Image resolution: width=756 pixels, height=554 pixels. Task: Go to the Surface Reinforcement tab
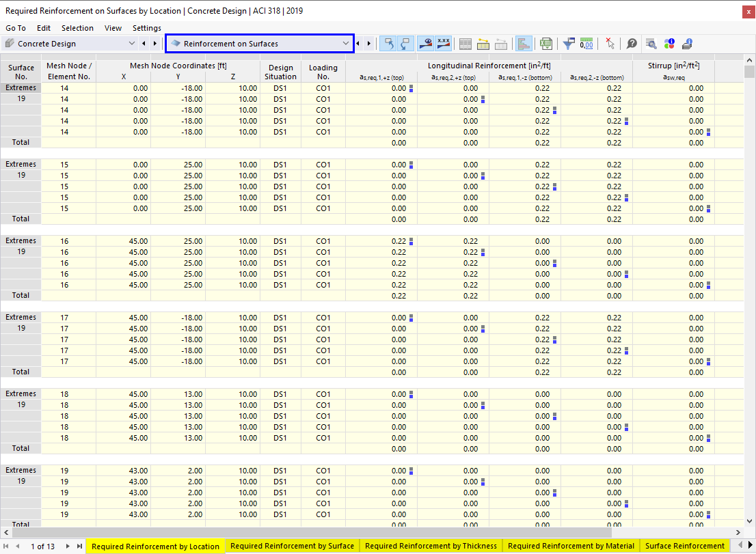685,546
